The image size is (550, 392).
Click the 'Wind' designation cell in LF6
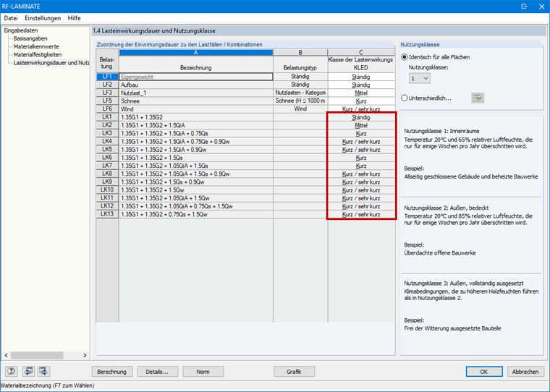[195, 109]
